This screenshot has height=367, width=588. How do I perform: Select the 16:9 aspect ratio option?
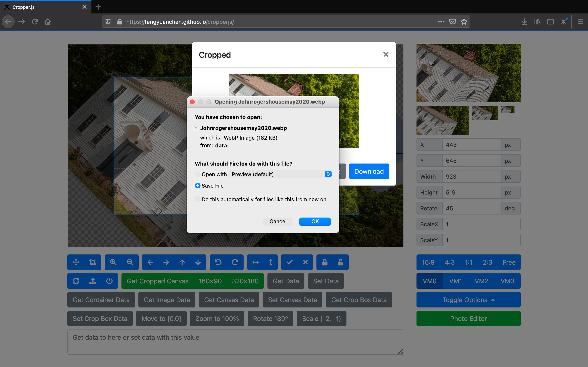(x=428, y=262)
